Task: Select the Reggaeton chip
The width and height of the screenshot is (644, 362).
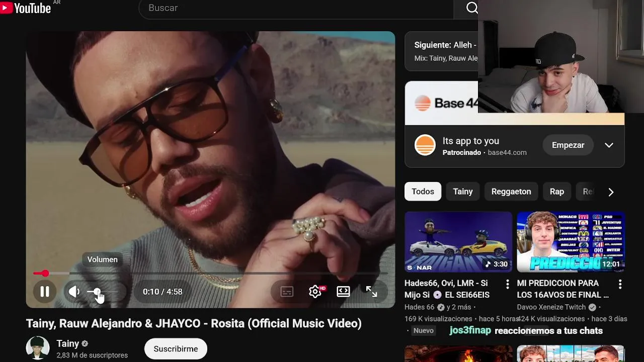Action: [x=511, y=192]
